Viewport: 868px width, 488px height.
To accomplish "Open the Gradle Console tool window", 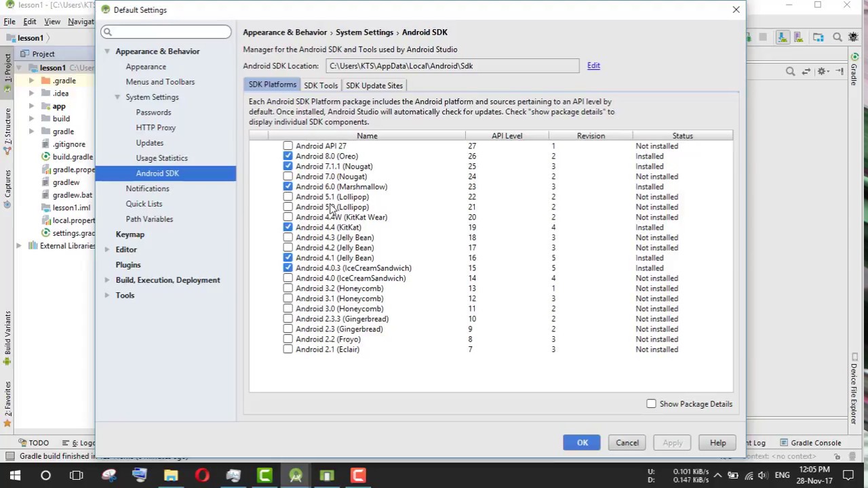I will (x=810, y=443).
